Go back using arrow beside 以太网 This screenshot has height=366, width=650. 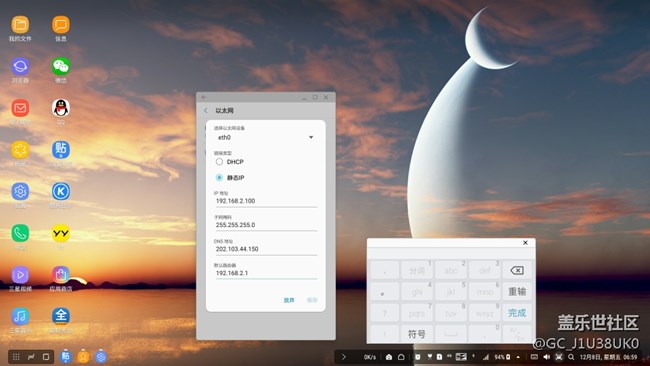point(206,111)
